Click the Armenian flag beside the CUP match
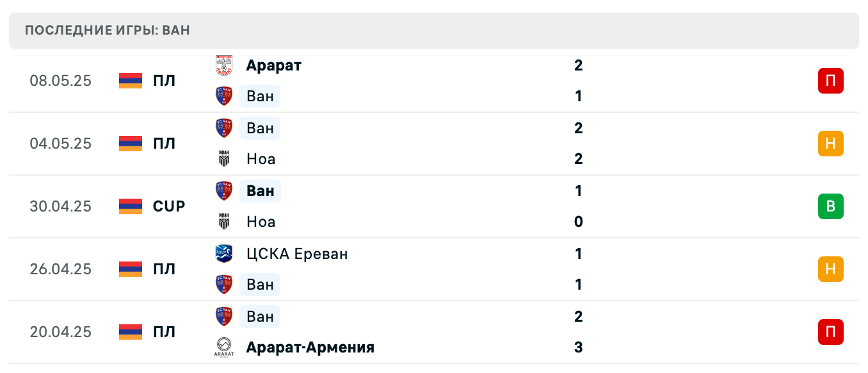Image resolution: width=868 pixels, height=373 pixels. tap(130, 206)
